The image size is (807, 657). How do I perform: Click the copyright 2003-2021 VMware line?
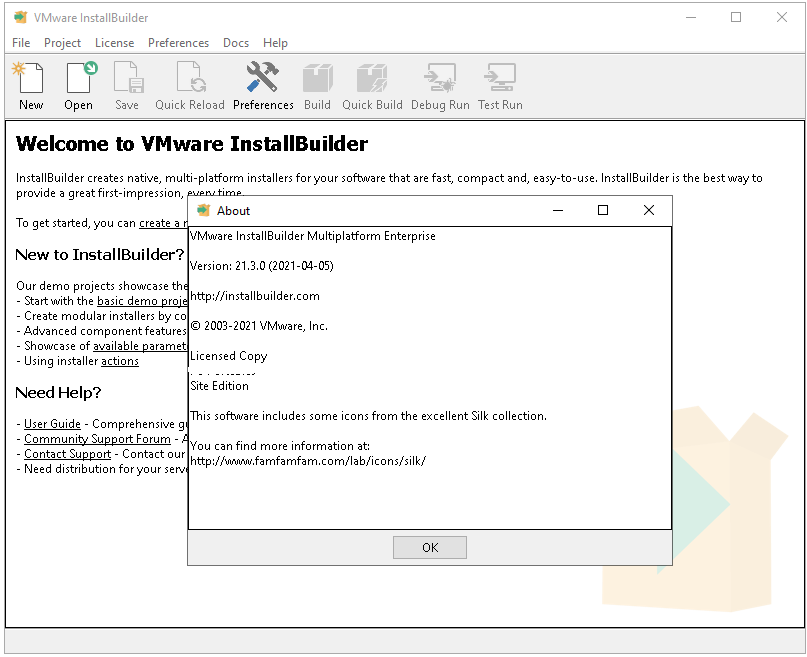259,326
